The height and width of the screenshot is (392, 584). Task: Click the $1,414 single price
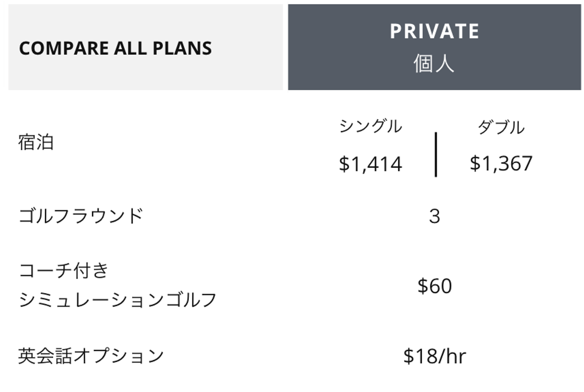tap(371, 164)
